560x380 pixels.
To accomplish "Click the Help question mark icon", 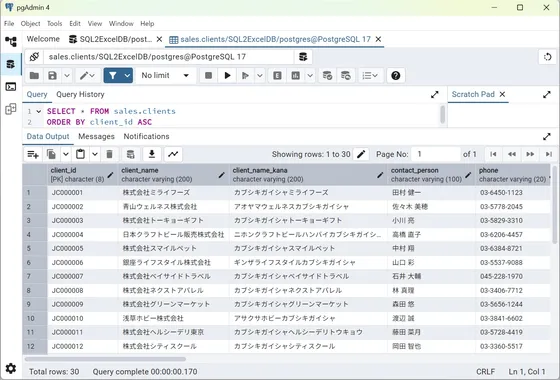I will tap(396, 75).
